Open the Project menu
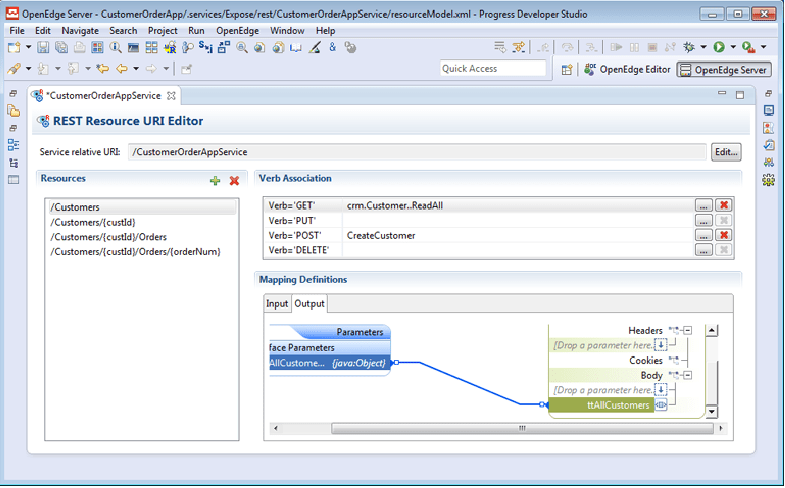The height and width of the screenshot is (488, 785). pyautogui.click(x=163, y=31)
